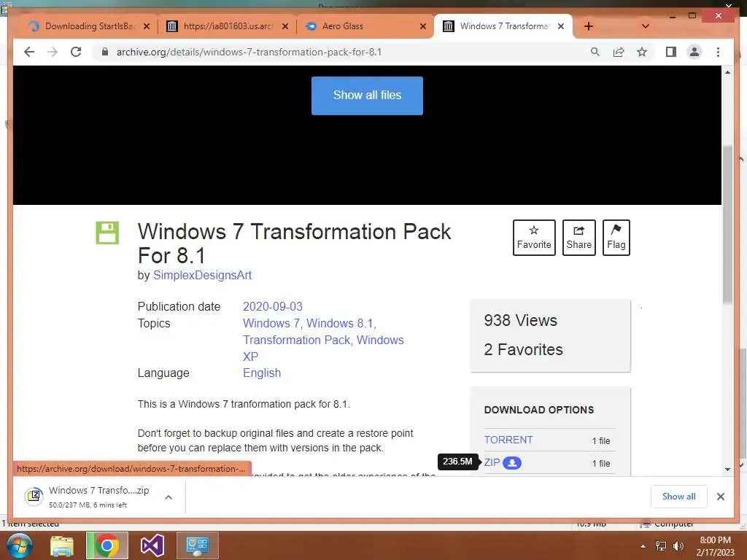Close the ia801603 archive tab
The image size is (747, 560).
click(x=285, y=26)
